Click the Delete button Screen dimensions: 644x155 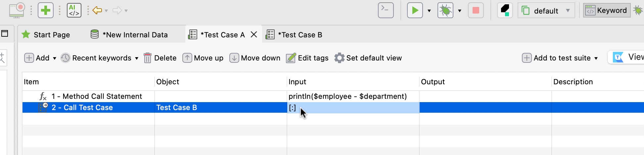160,58
